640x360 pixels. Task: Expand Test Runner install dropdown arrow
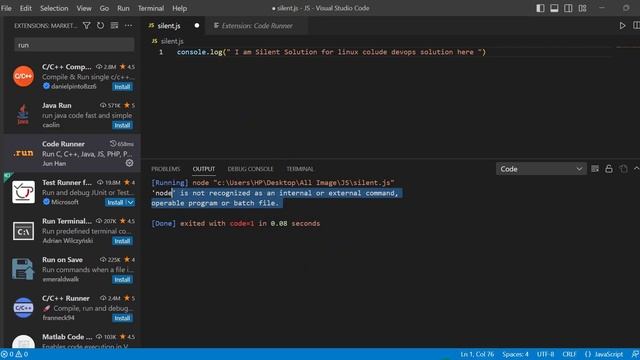coord(130,202)
